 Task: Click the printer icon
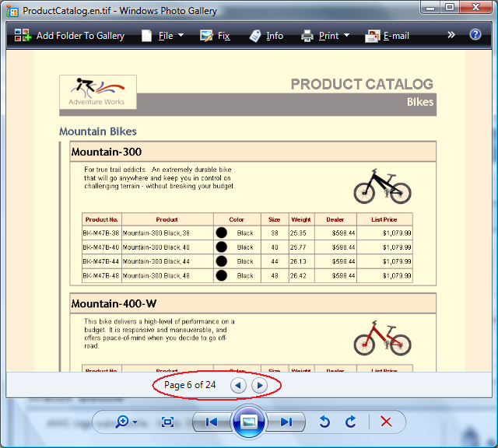coord(307,36)
